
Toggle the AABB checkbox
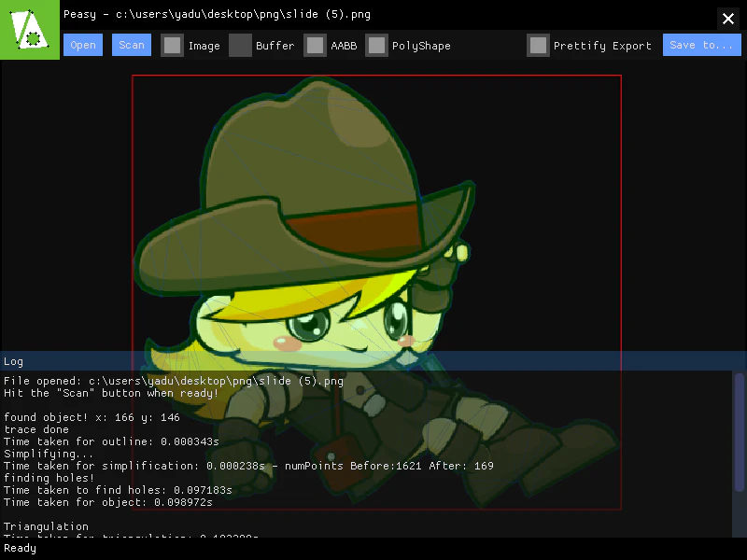pos(315,45)
